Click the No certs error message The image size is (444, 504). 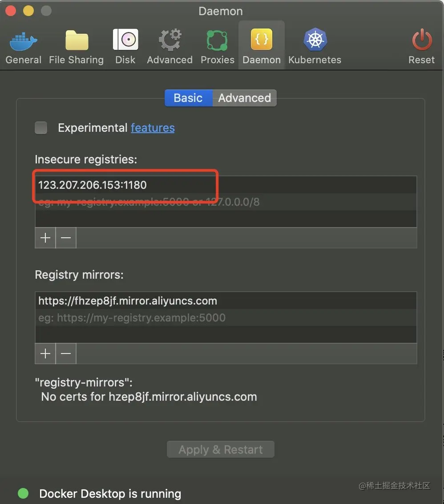[149, 397]
